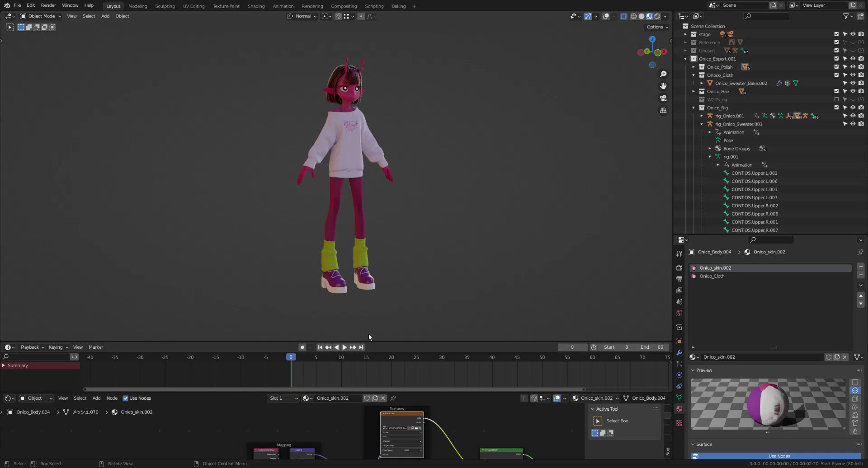Select wireframe viewport shading
This screenshot has width=868, height=468.
[633, 16]
